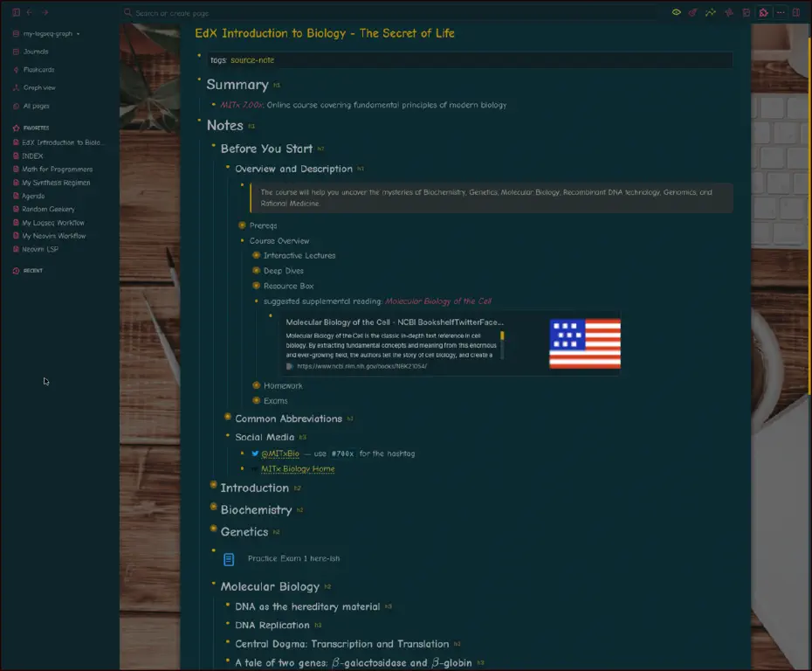Expand the Resource Box block
This screenshot has width=812, height=671.
tap(256, 286)
